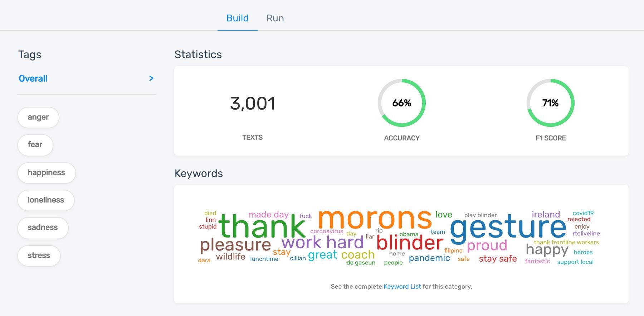The image size is (644, 316).
Task: Open the Keyword List link
Action: [x=402, y=287]
